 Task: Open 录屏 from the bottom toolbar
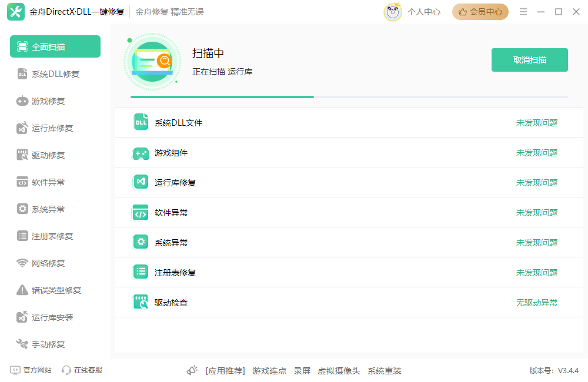302,371
